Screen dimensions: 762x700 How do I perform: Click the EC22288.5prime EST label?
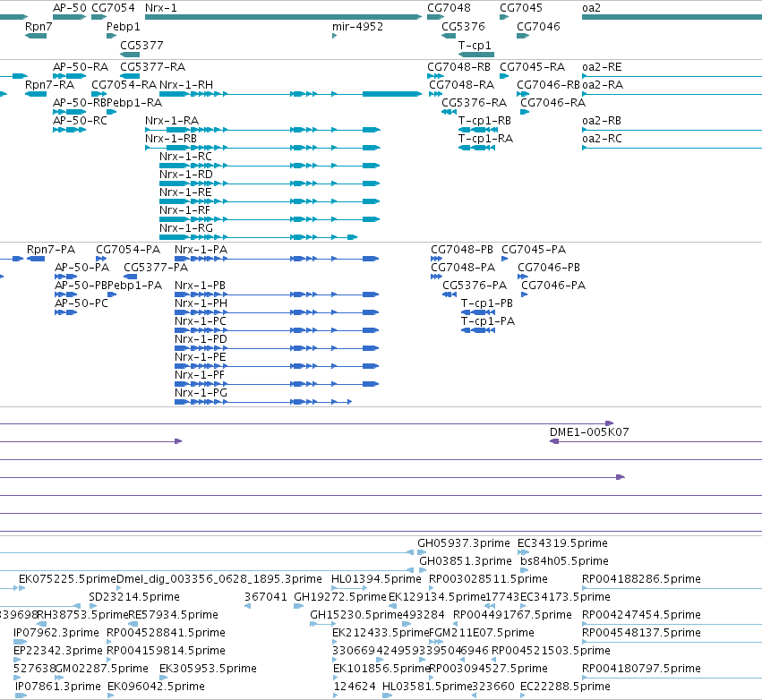click(565, 687)
